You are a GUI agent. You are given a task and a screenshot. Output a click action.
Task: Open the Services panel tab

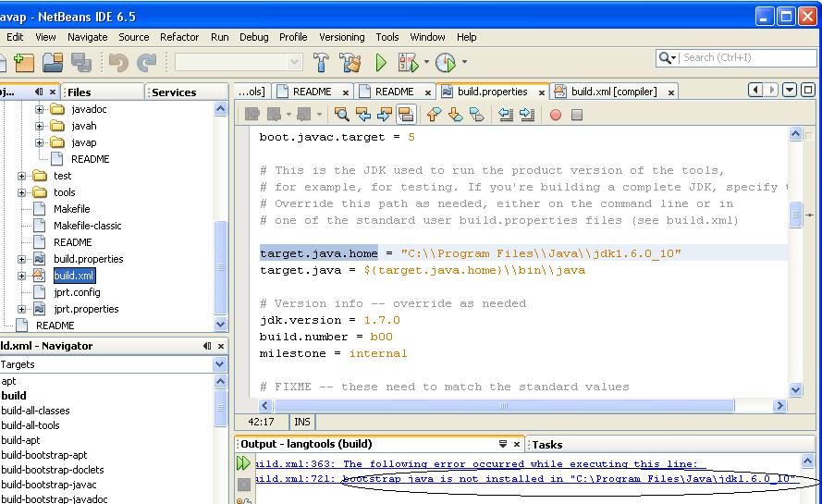coord(174,92)
